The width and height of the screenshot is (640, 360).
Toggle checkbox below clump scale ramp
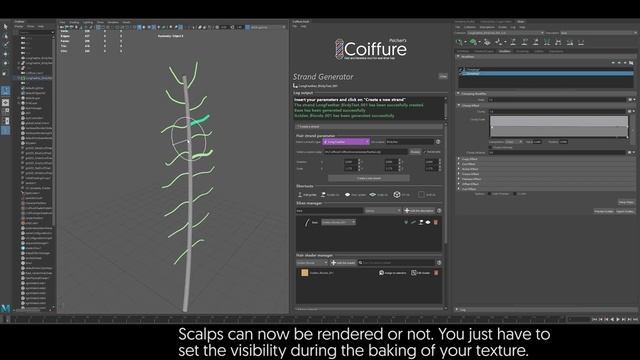click(491, 147)
